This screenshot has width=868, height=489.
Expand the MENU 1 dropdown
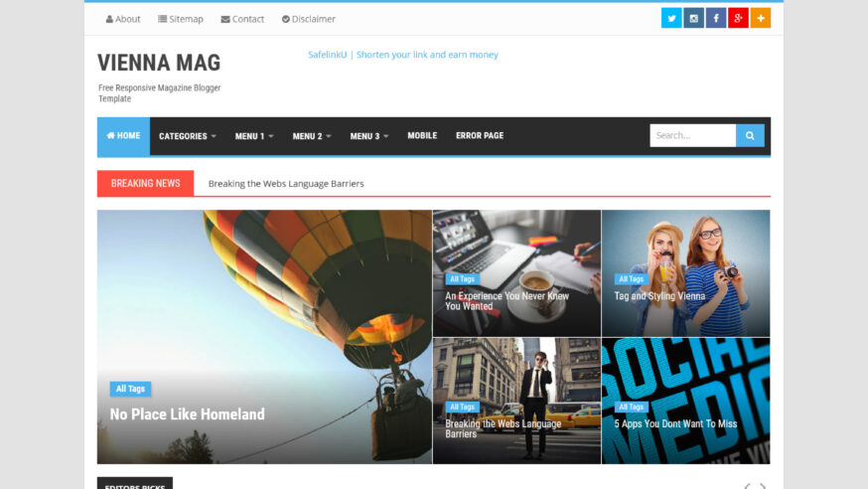254,136
